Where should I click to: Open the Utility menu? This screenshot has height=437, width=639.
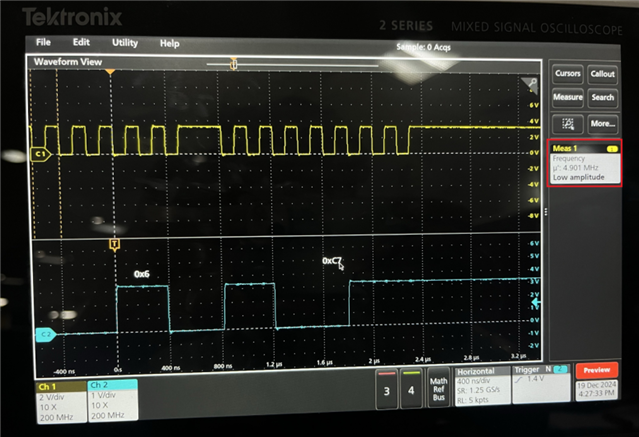(x=125, y=43)
